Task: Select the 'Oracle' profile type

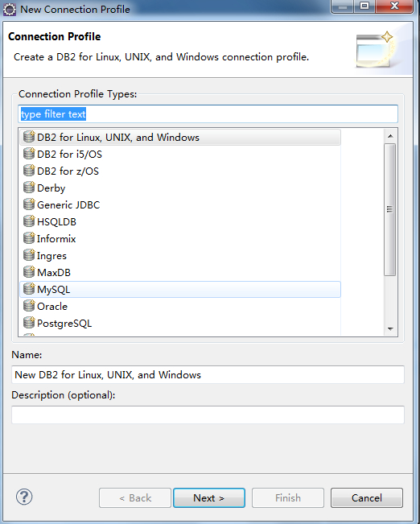Action: (180, 307)
